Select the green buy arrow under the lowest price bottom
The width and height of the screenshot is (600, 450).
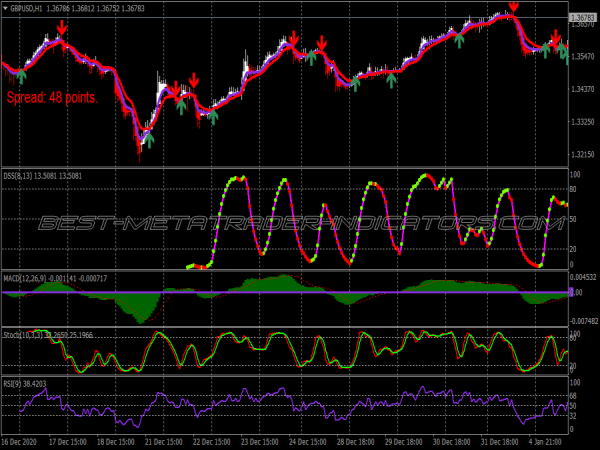(149, 140)
